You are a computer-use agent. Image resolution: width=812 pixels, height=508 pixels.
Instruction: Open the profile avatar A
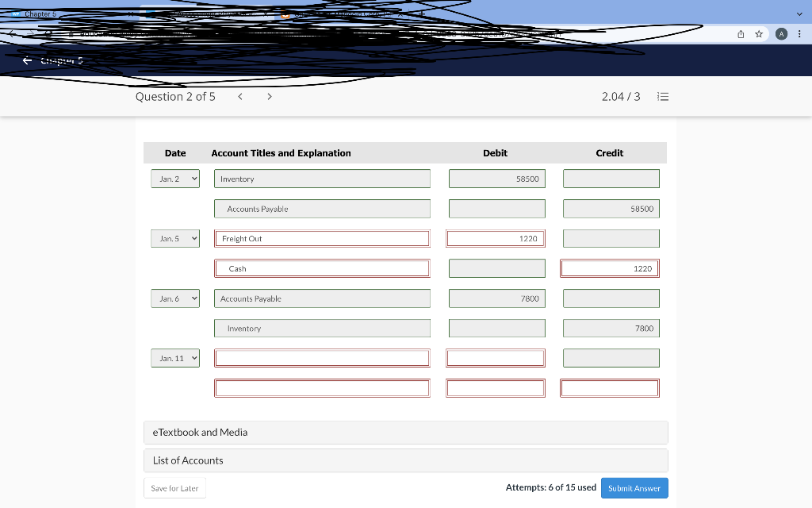coord(781,34)
